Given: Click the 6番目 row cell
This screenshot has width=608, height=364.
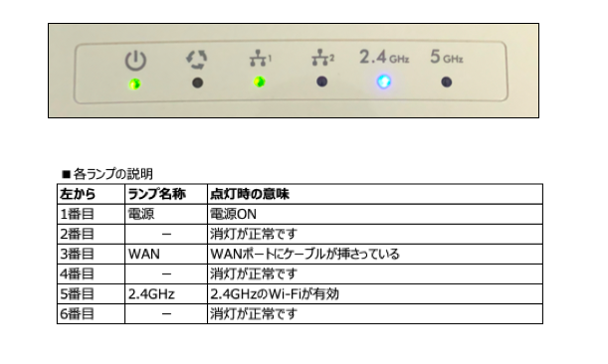Looking at the screenshot, I should (x=91, y=314).
